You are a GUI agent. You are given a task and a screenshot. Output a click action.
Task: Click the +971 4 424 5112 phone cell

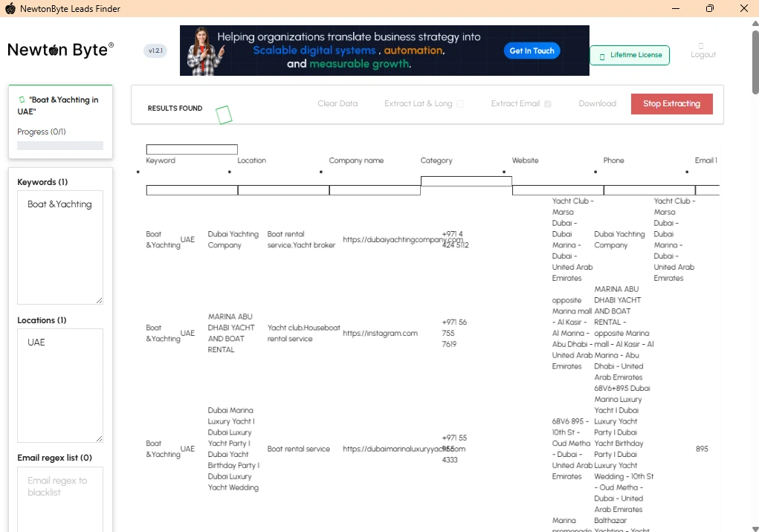coord(455,239)
